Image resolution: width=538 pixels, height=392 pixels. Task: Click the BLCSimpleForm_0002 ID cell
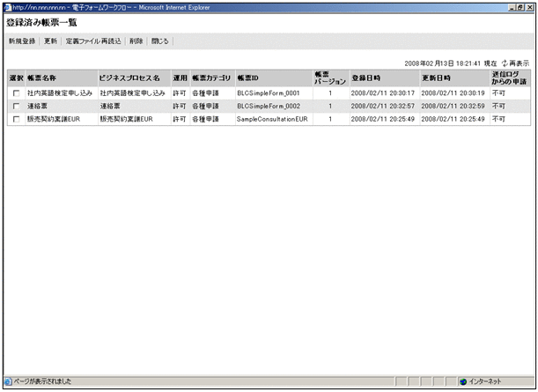pos(269,106)
